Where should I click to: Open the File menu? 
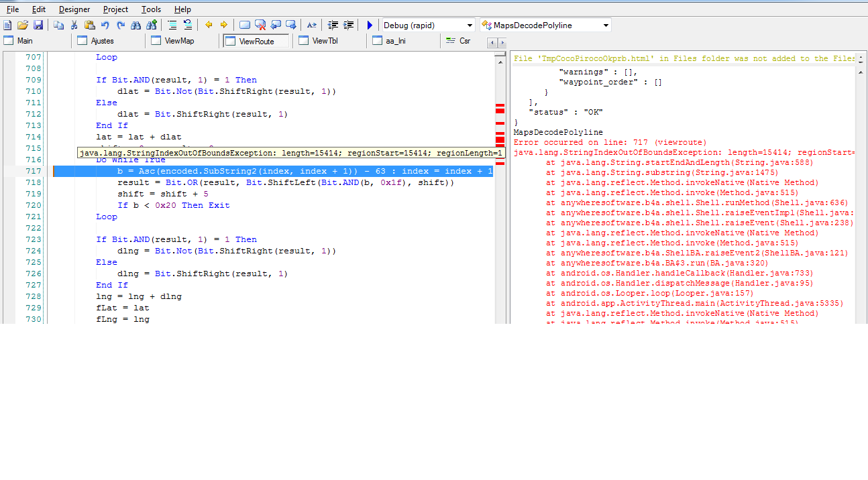pyautogui.click(x=13, y=9)
